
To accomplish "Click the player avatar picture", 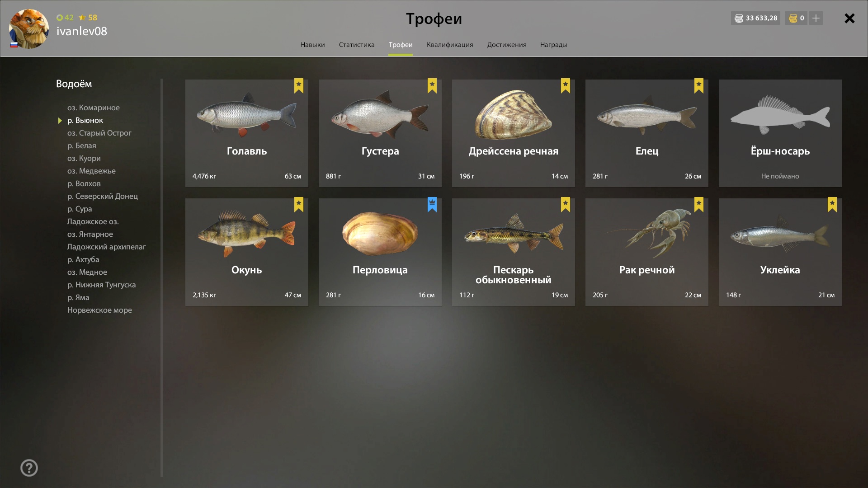I will (x=29, y=29).
